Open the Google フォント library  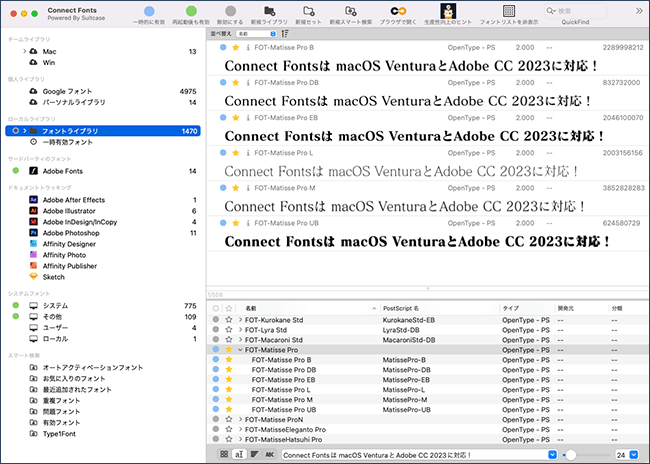tap(67, 91)
